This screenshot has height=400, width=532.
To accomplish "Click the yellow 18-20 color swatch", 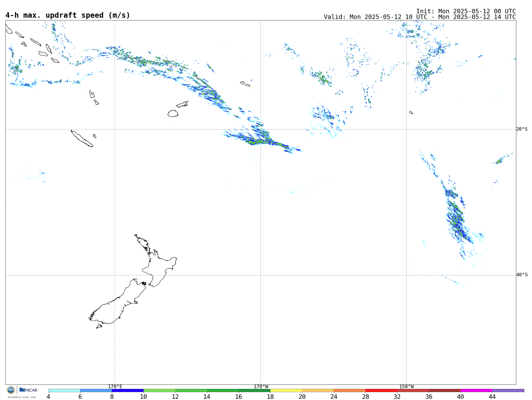I will tap(286, 390).
